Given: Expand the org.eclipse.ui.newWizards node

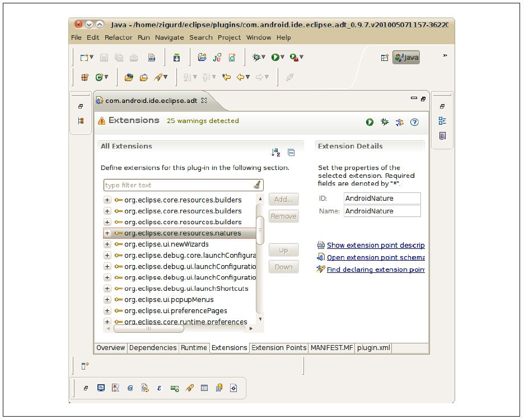Looking at the screenshot, I should coord(107,244).
